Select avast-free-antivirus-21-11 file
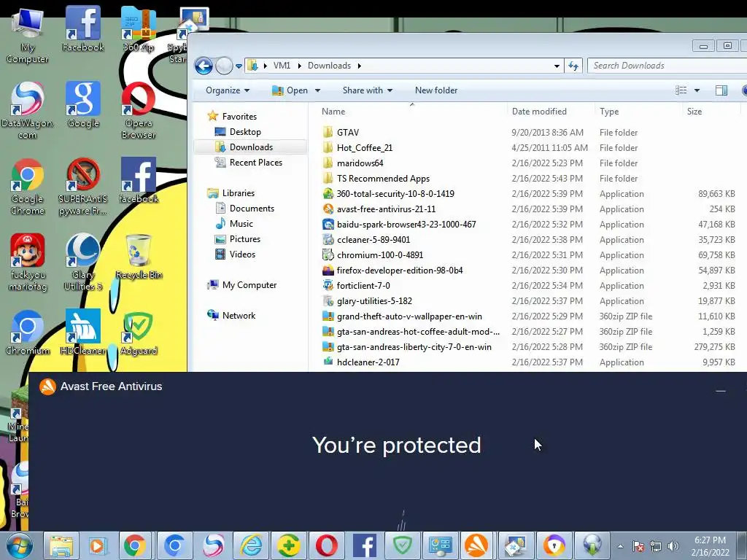The width and height of the screenshot is (747, 560). point(386,209)
